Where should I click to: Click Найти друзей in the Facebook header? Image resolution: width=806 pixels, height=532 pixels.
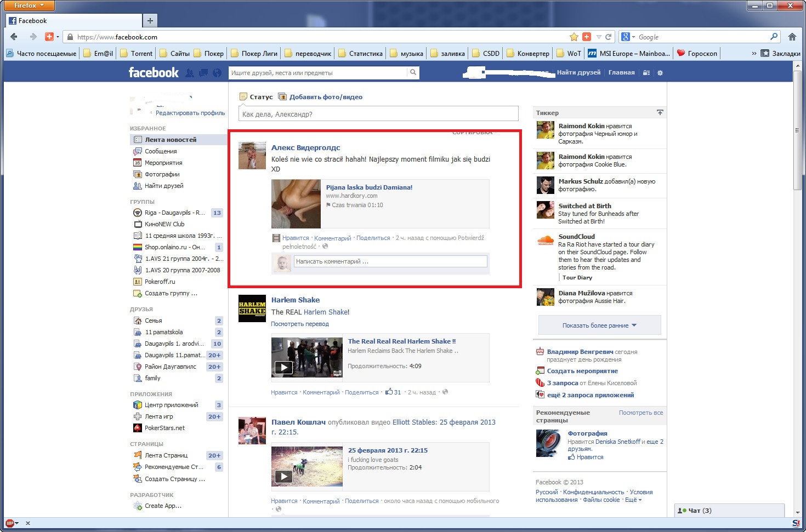578,72
